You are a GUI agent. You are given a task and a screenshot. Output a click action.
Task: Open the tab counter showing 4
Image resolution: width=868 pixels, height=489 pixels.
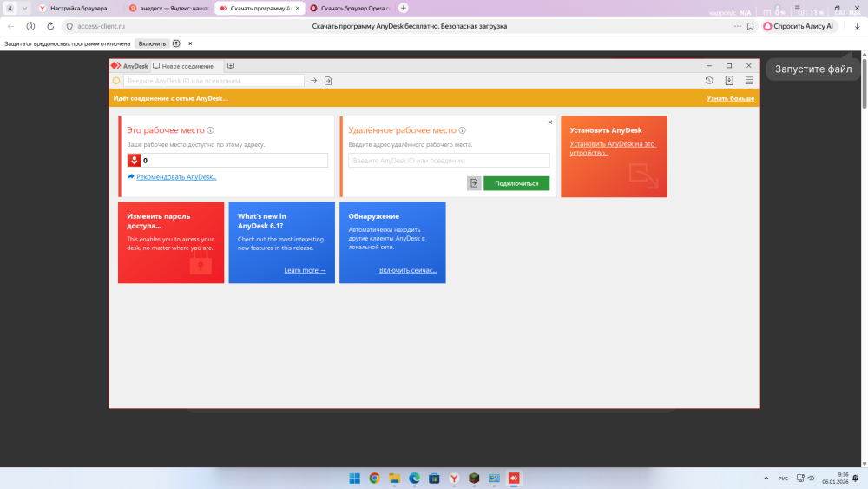tap(10, 9)
